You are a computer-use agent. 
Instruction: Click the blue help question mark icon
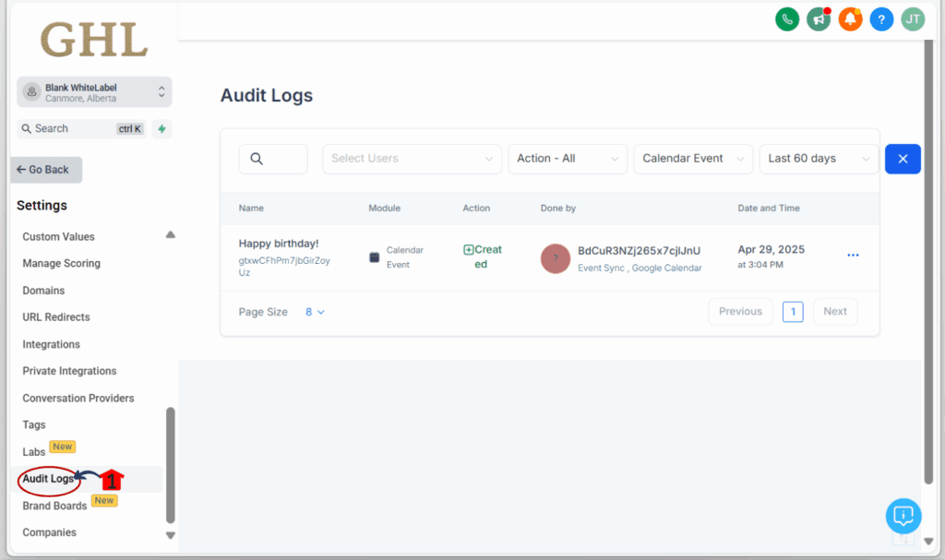pos(881,19)
